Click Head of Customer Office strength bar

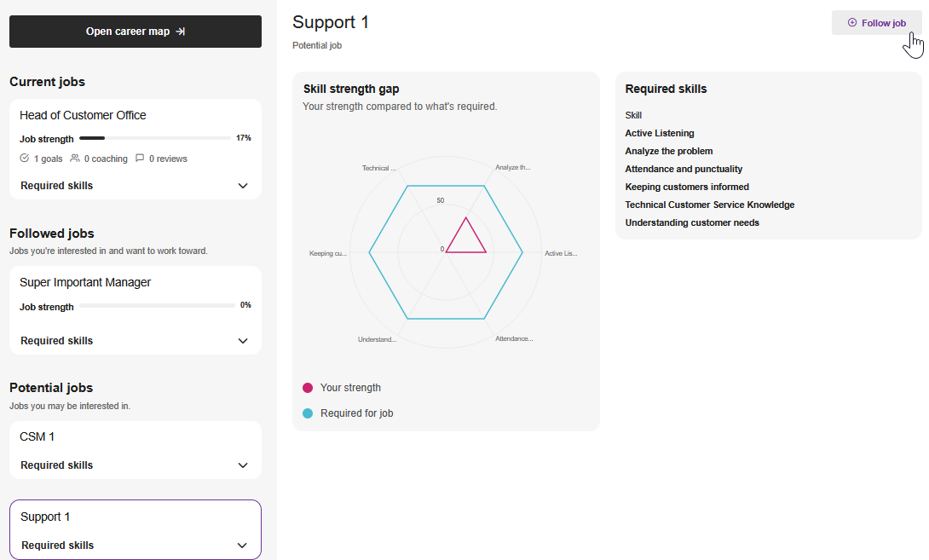[155, 138]
